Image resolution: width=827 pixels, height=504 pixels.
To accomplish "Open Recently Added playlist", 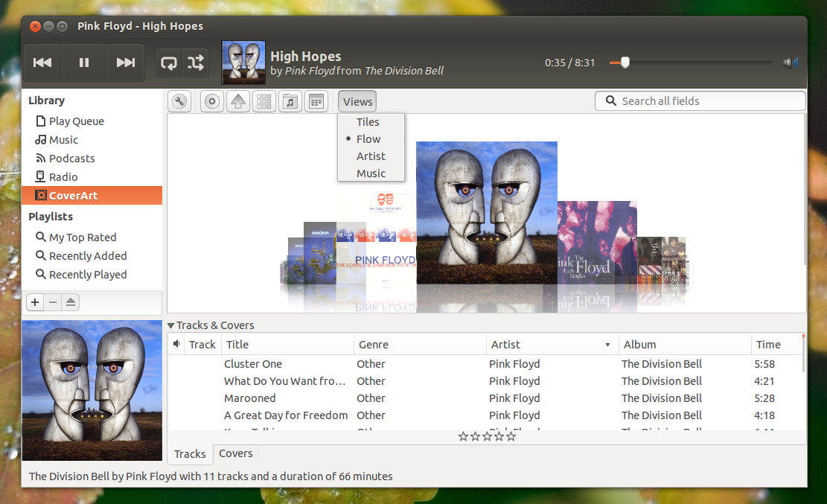I will 92,256.
